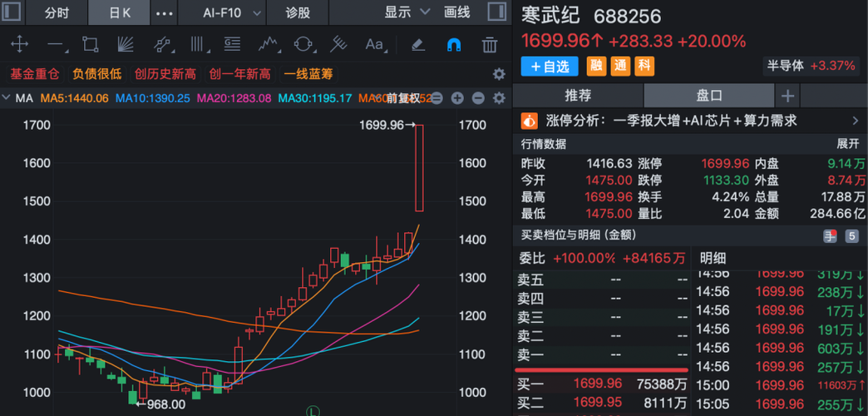
Task: Open the 显示 display dropdown
Action: pyautogui.click(x=407, y=12)
